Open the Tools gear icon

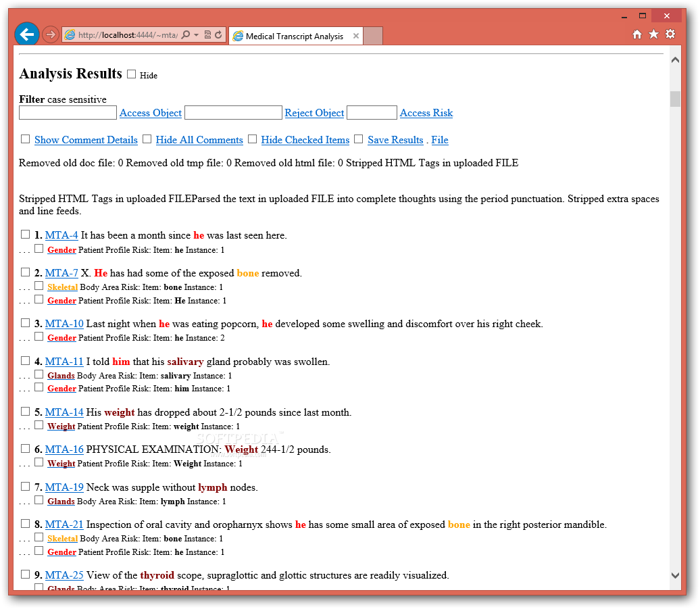pyautogui.click(x=670, y=34)
